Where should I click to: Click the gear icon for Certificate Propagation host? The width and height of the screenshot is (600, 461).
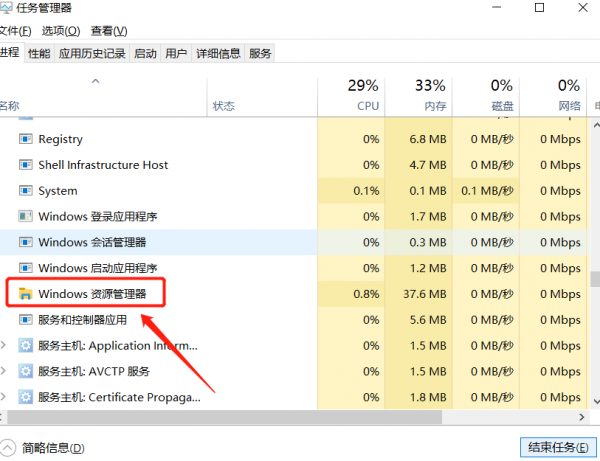[26, 397]
